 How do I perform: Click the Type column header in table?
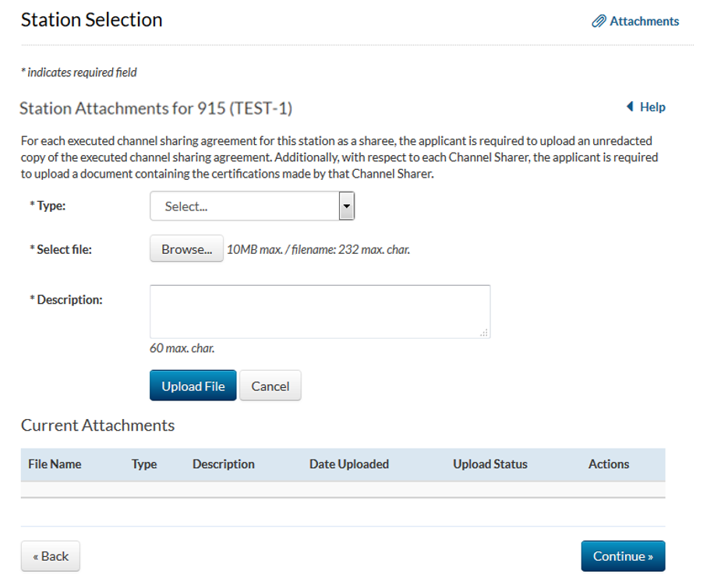coord(144,464)
